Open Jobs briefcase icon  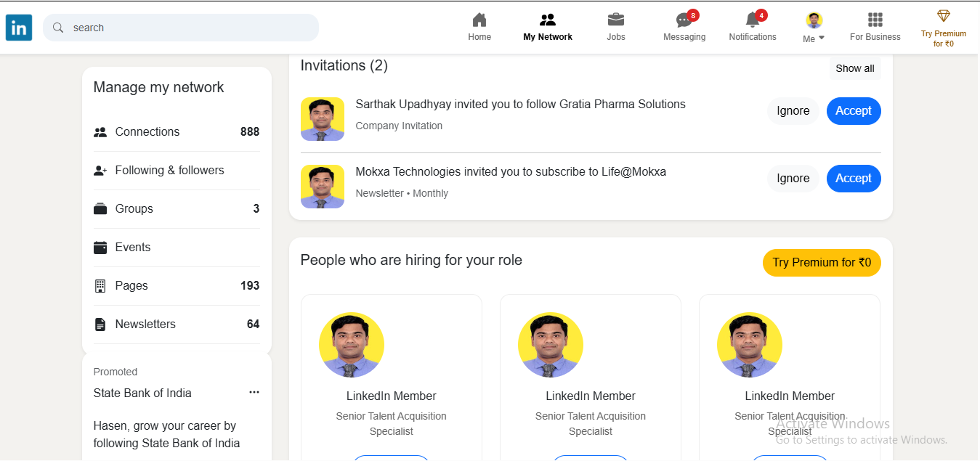(x=616, y=20)
